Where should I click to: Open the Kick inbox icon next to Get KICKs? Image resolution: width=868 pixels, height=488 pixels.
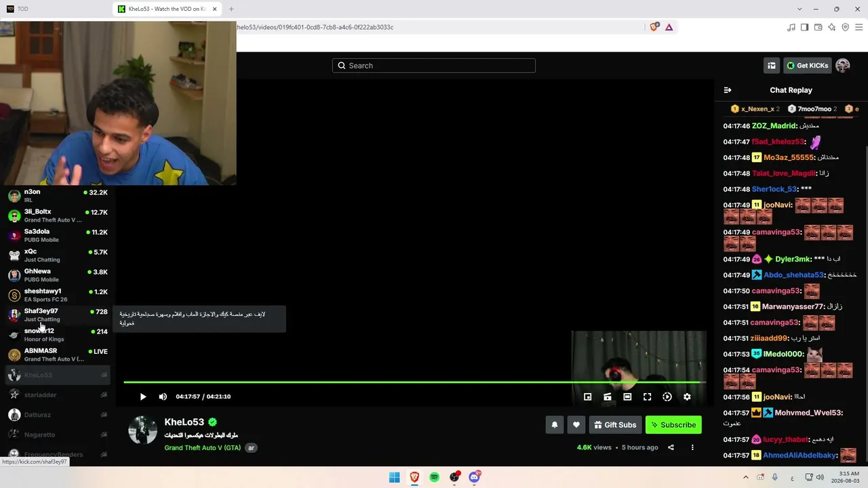pos(772,66)
